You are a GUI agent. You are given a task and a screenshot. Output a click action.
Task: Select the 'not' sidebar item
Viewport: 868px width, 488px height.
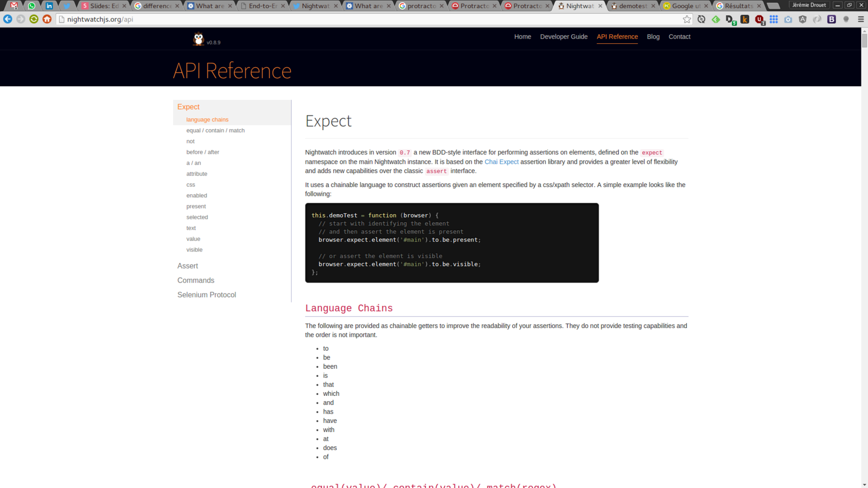point(190,141)
